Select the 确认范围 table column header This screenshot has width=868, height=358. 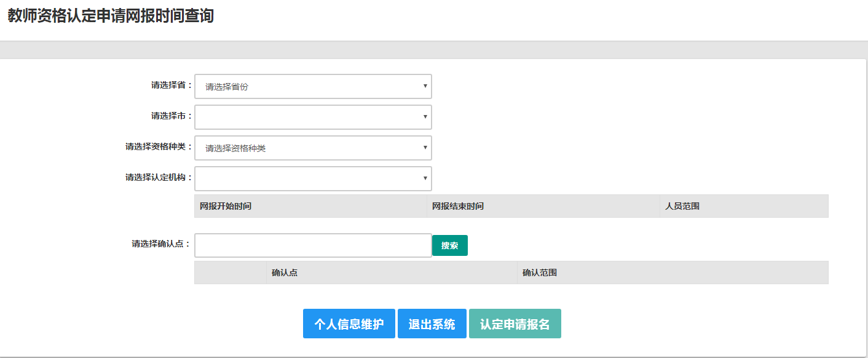[x=540, y=272]
